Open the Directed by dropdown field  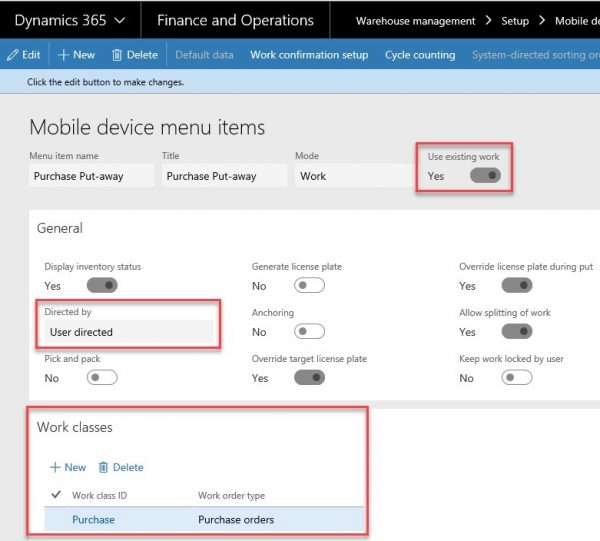point(129,332)
